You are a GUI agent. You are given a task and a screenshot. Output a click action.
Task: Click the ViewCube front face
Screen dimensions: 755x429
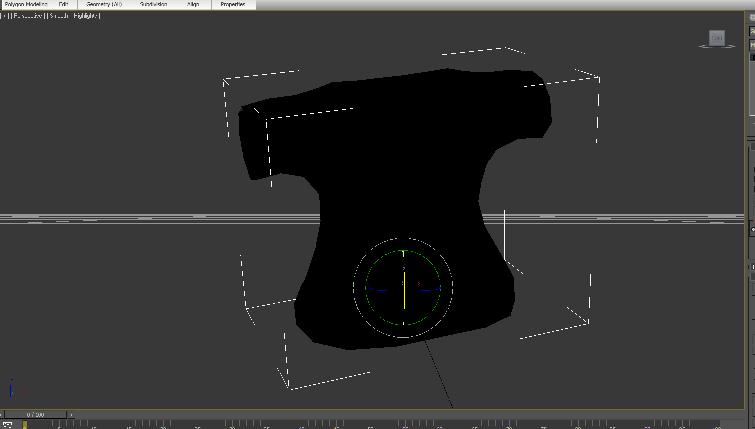(x=716, y=38)
